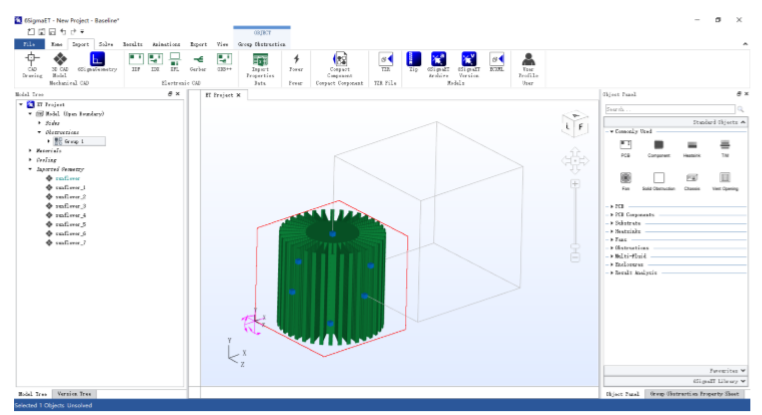Viewport: 762px width, 415px height.
Task: Choose the Vent Opening object
Action: (724, 180)
